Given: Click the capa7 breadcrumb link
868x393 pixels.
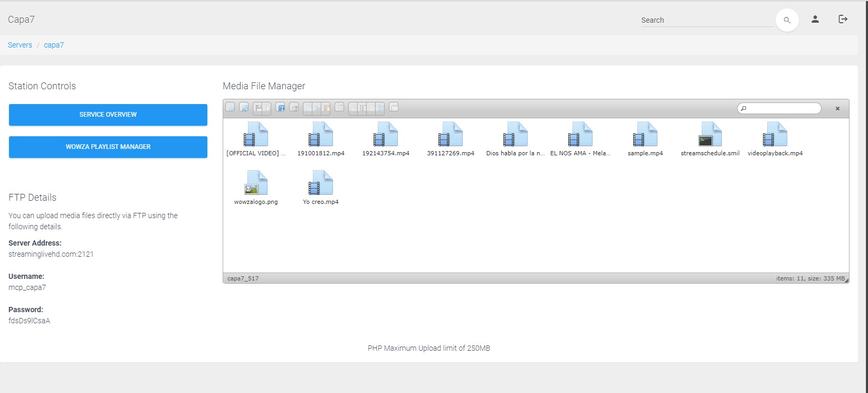Looking at the screenshot, I should [54, 45].
